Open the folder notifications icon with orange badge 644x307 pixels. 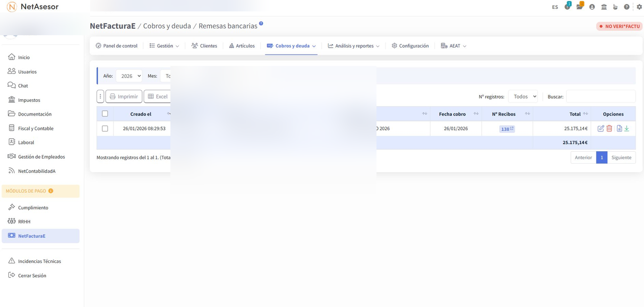(x=579, y=7)
